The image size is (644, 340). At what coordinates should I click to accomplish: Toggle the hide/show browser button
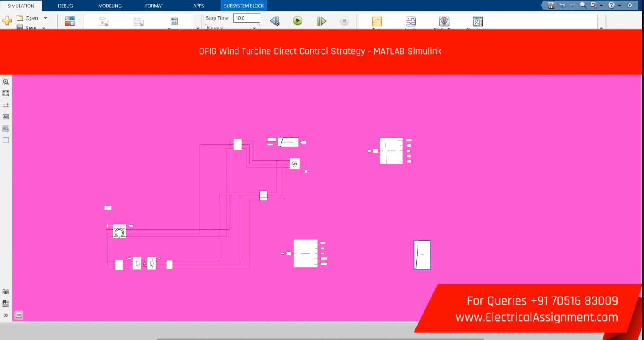tap(19, 316)
